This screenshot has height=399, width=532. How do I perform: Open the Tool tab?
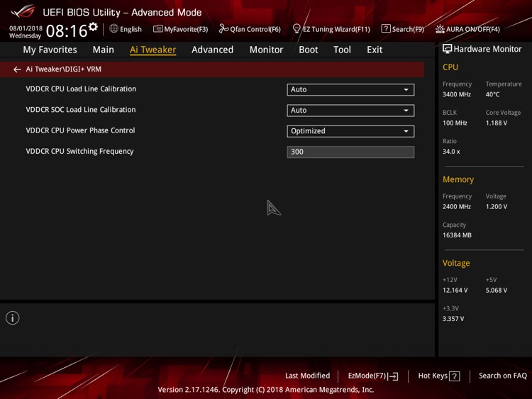tap(342, 50)
